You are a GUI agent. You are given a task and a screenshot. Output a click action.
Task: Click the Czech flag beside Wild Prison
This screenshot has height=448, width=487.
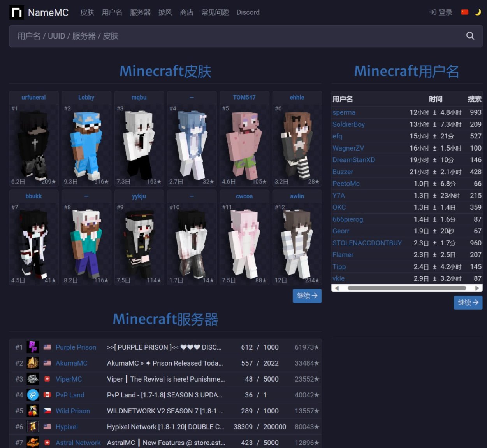47,411
